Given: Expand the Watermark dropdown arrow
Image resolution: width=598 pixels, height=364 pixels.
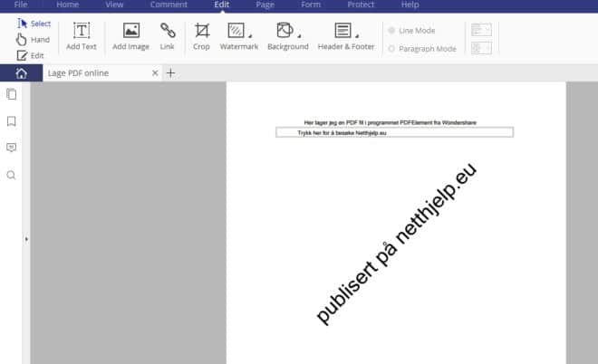Looking at the screenshot, I should (250, 36).
